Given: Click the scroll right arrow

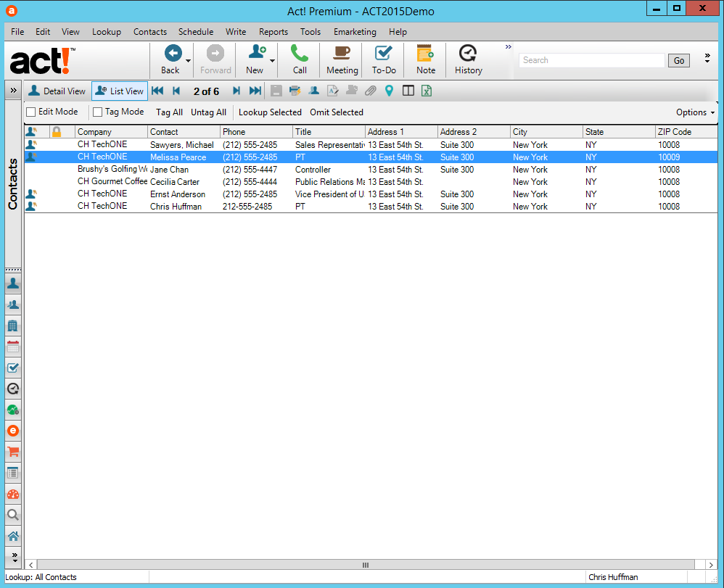Looking at the screenshot, I should coord(711,565).
